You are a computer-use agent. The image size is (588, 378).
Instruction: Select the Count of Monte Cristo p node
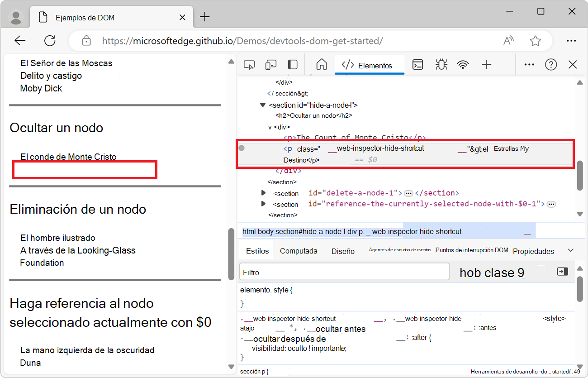click(x=355, y=138)
